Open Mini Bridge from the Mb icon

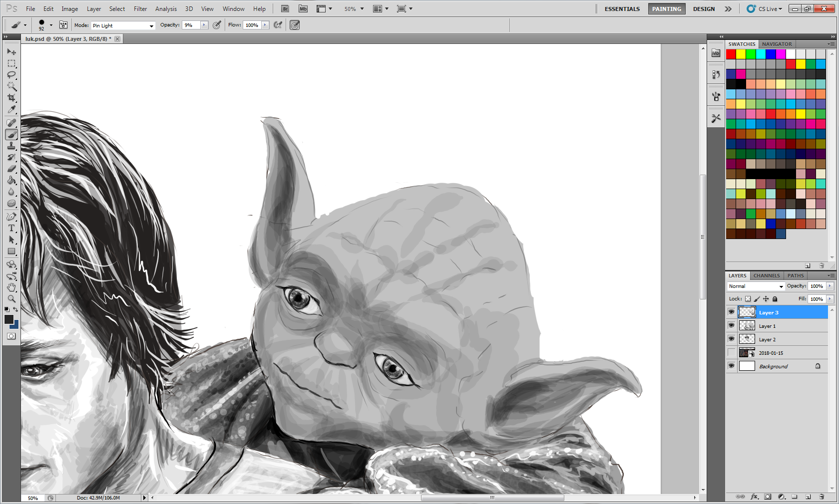303,8
